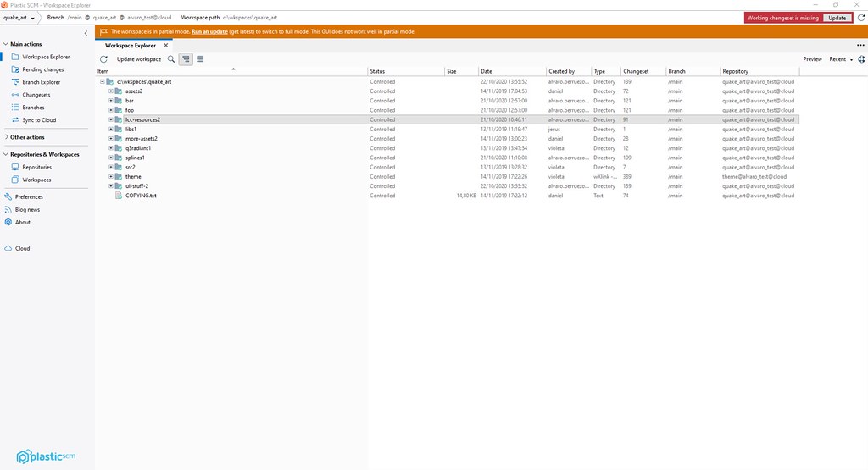Expand the foo folder

[111, 110]
